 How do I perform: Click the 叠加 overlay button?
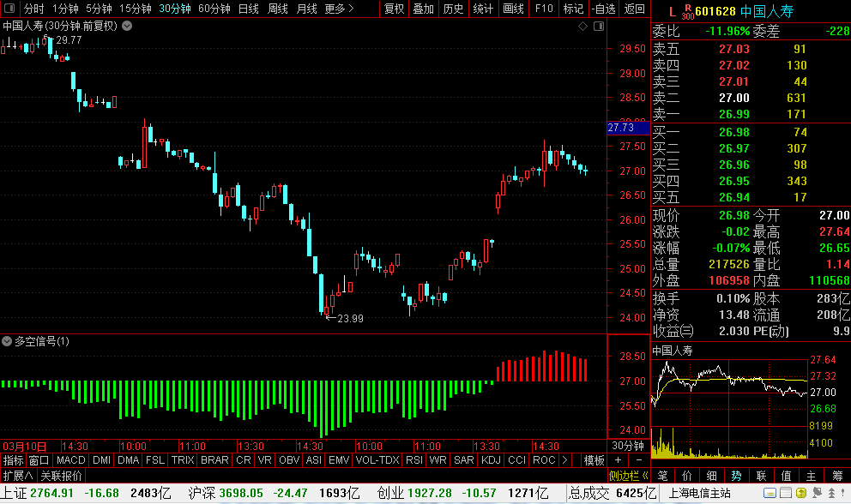[x=423, y=9]
